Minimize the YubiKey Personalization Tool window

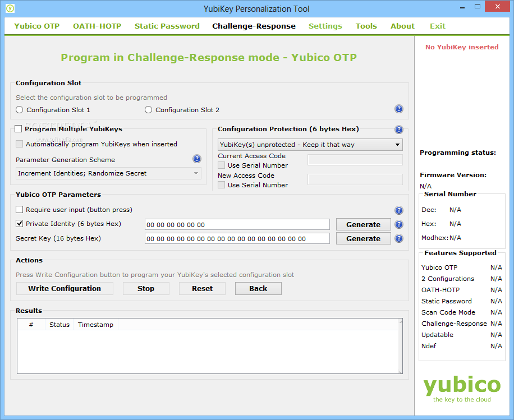[462, 7]
